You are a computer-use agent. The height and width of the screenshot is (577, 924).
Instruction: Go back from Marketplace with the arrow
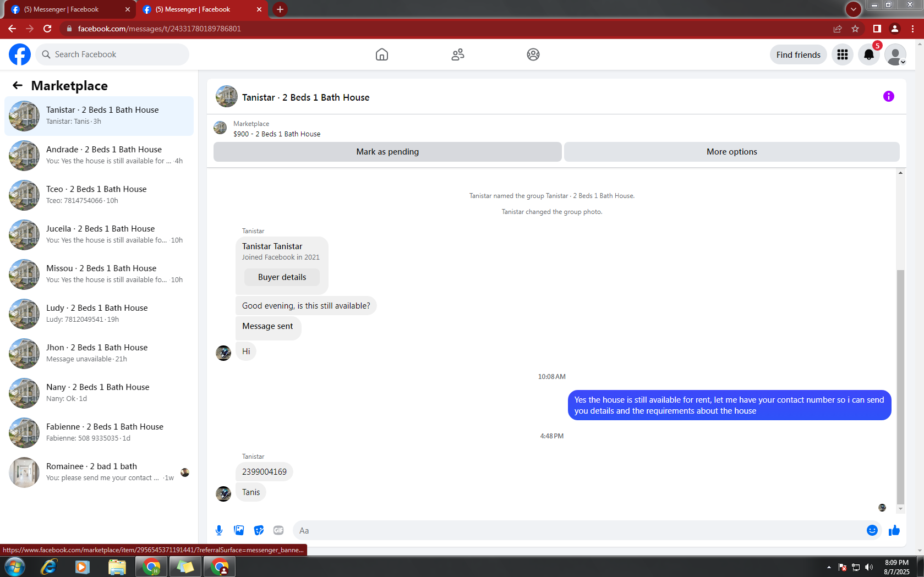tap(18, 85)
